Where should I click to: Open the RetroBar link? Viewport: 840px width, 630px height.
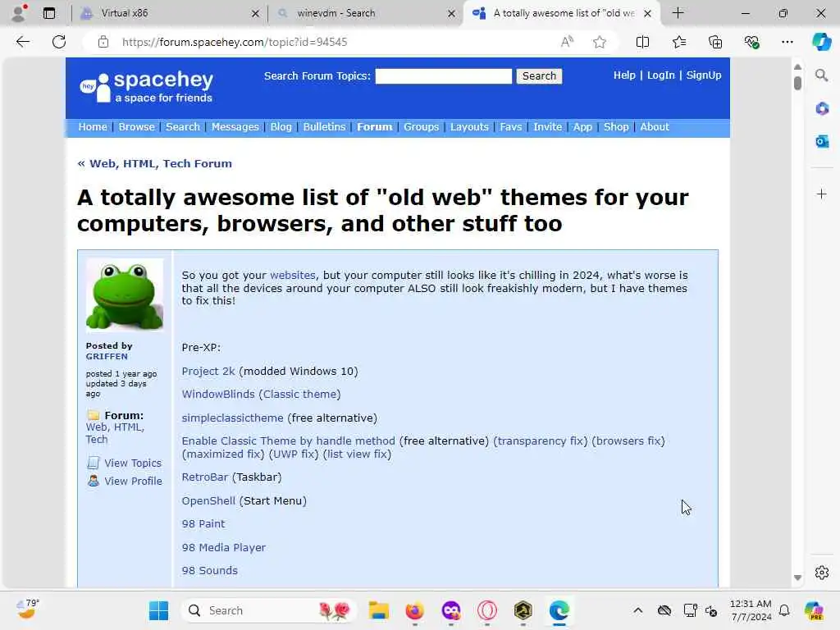point(204,477)
